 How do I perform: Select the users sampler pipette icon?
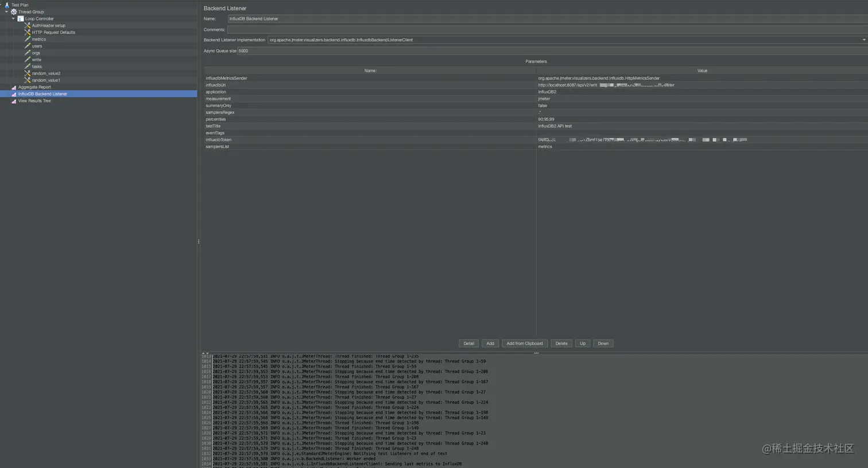click(x=28, y=46)
